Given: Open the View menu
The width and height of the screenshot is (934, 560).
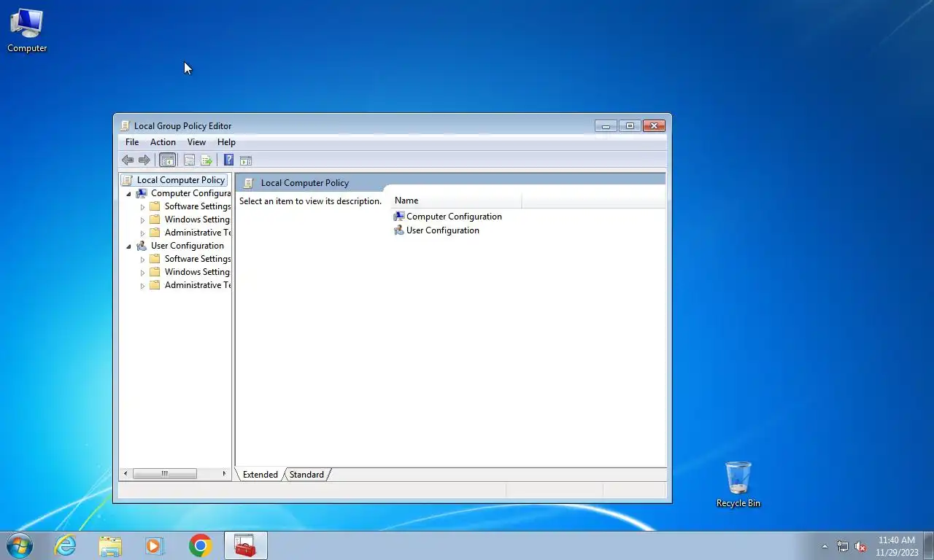Looking at the screenshot, I should (x=196, y=142).
